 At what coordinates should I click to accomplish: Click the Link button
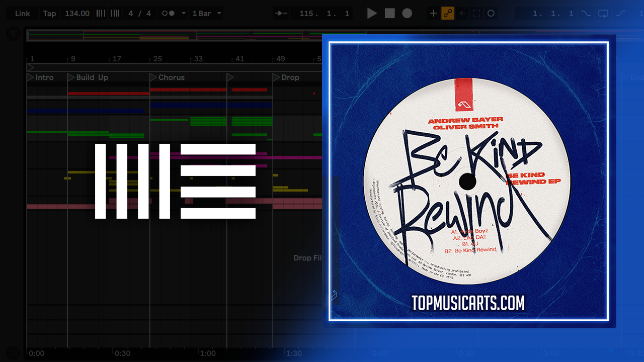click(22, 14)
